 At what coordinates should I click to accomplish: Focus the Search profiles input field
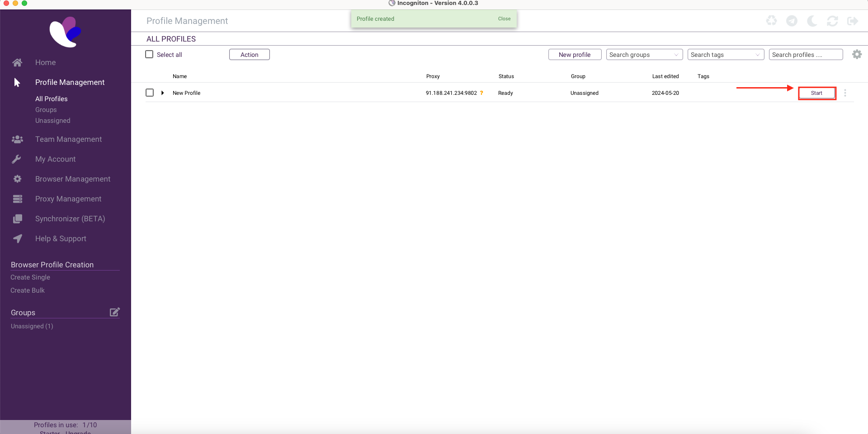pyautogui.click(x=806, y=55)
